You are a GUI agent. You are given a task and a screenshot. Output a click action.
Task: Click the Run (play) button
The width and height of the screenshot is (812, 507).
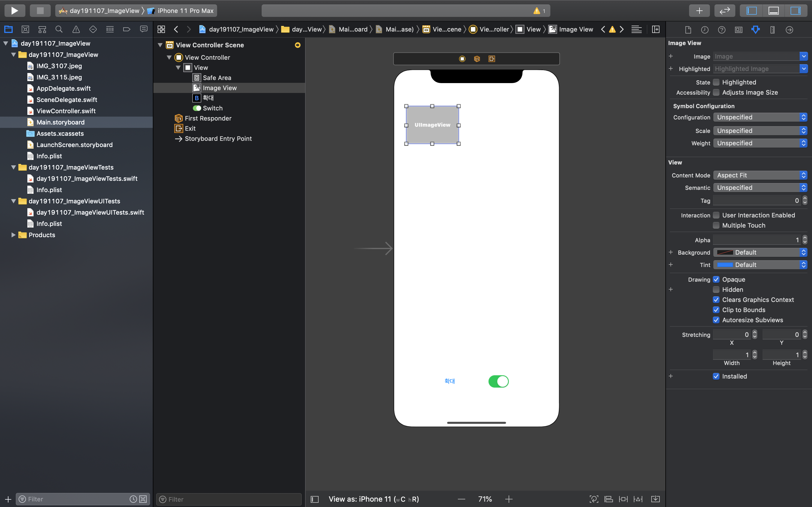coord(14,11)
